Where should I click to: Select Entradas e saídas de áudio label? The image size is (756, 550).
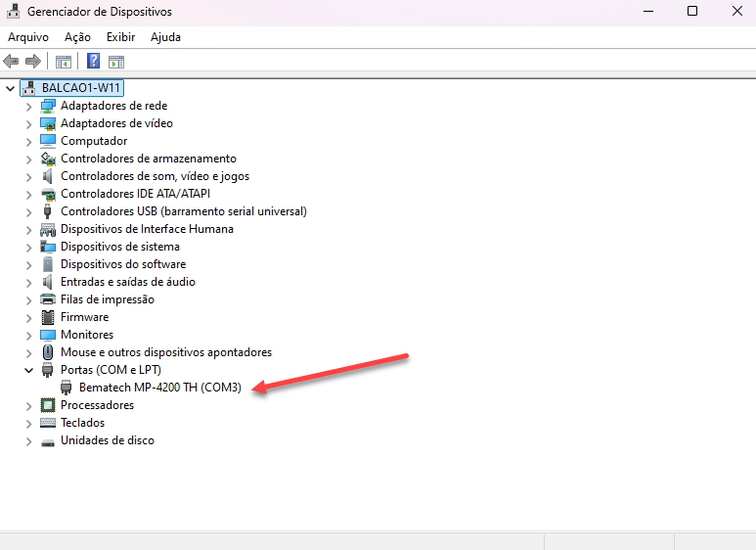pyautogui.click(x=128, y=282)
